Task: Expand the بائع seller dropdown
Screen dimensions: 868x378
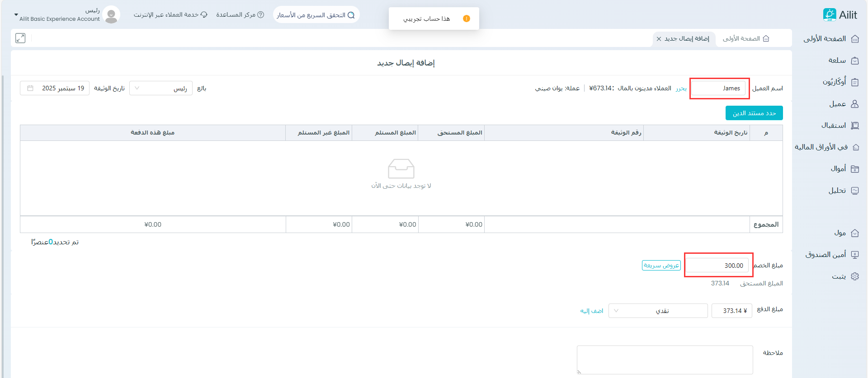Action: coord(161,88)
